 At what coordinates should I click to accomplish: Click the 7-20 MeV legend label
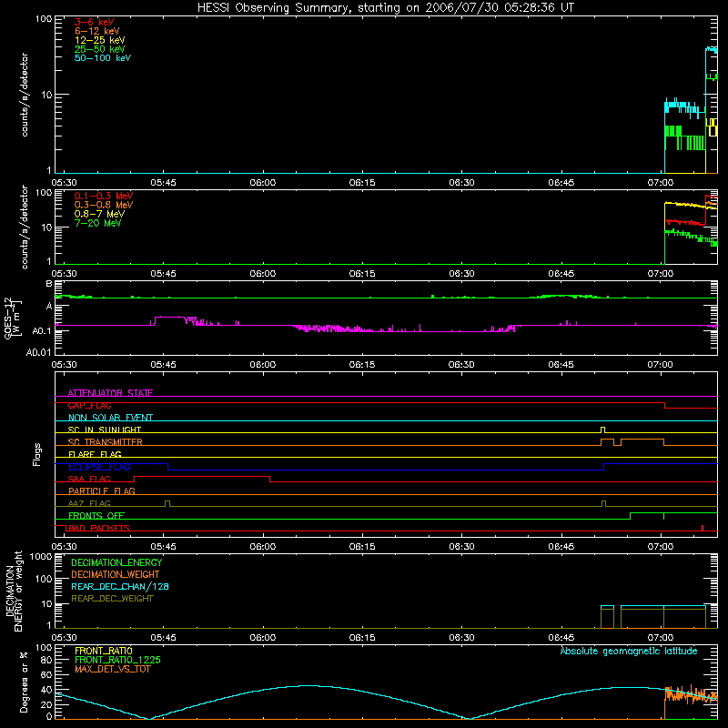(x=97, y=223)
